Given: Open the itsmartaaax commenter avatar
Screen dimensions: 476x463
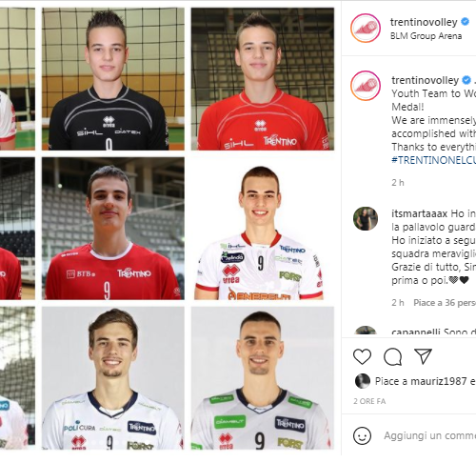Looking at the screenshot, I should [366, 218].
